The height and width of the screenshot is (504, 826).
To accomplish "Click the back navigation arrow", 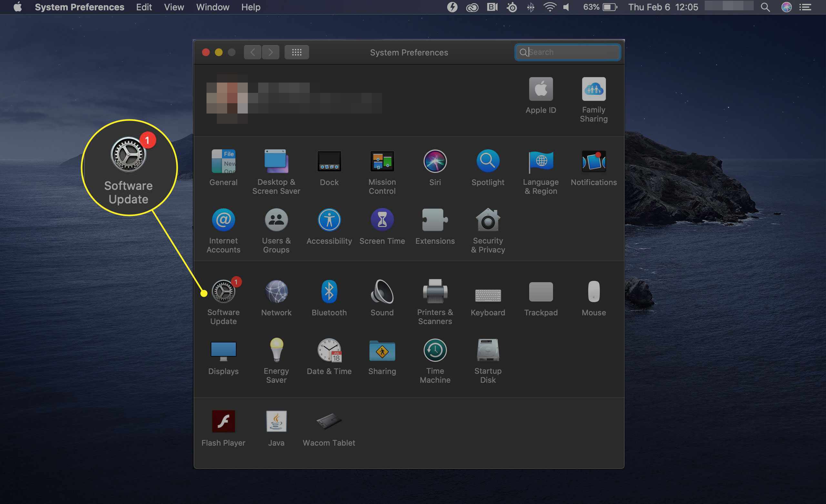I will (252, 52).
